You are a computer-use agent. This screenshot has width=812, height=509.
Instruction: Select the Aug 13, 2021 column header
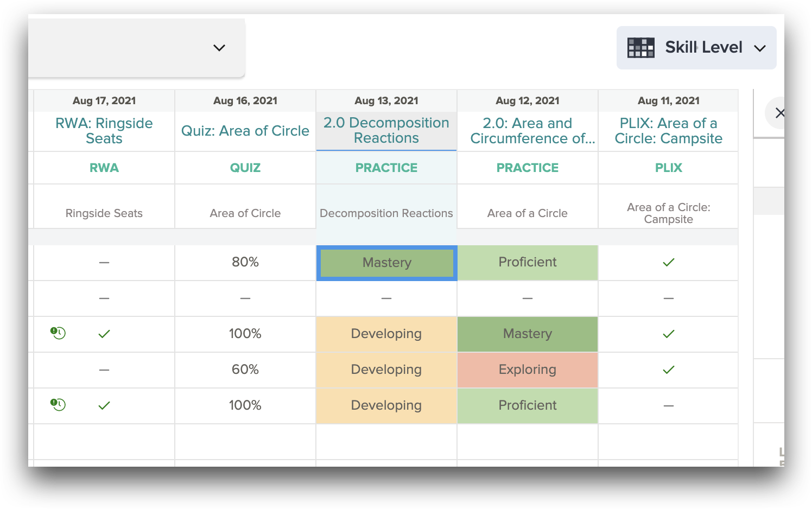(x=386, y=100)
